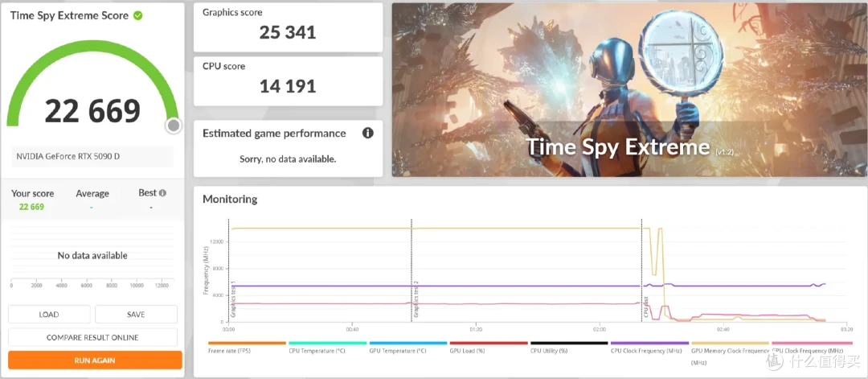Click the v1.2 version label
868x379 pixels.
point(725,151)
